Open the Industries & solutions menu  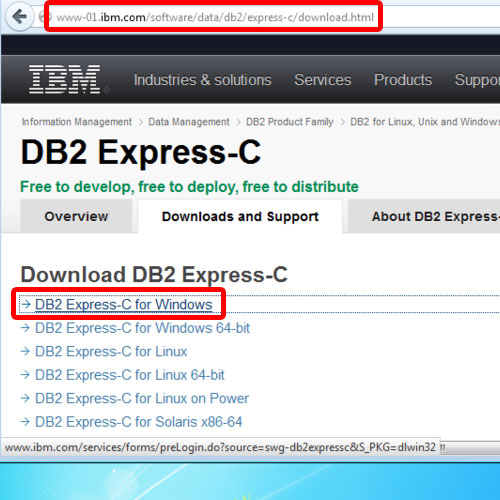click(x=203, y=80)
